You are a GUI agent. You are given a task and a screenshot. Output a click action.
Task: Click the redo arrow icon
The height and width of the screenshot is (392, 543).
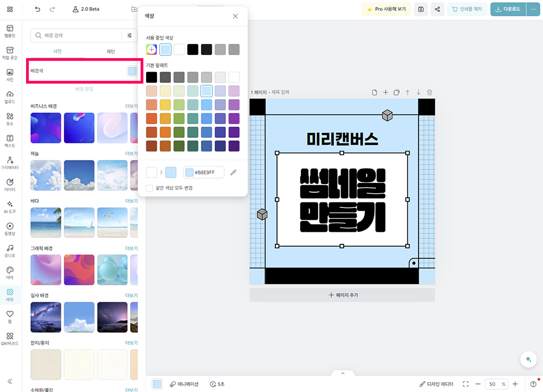[52, 9]
